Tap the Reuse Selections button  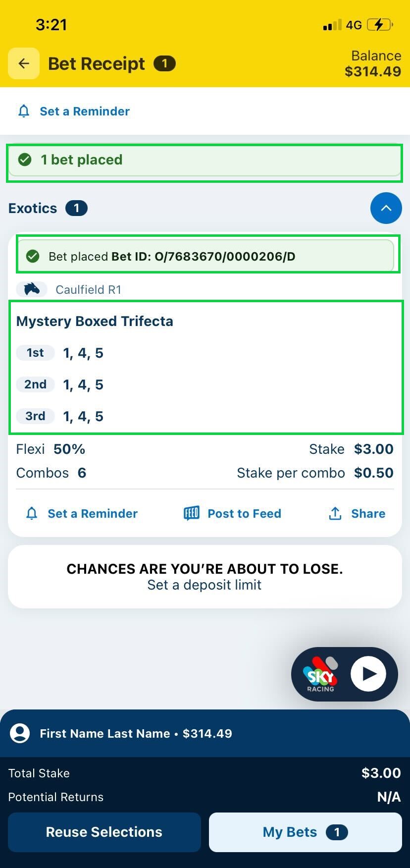pyautogui.click(x=104, y=832)
